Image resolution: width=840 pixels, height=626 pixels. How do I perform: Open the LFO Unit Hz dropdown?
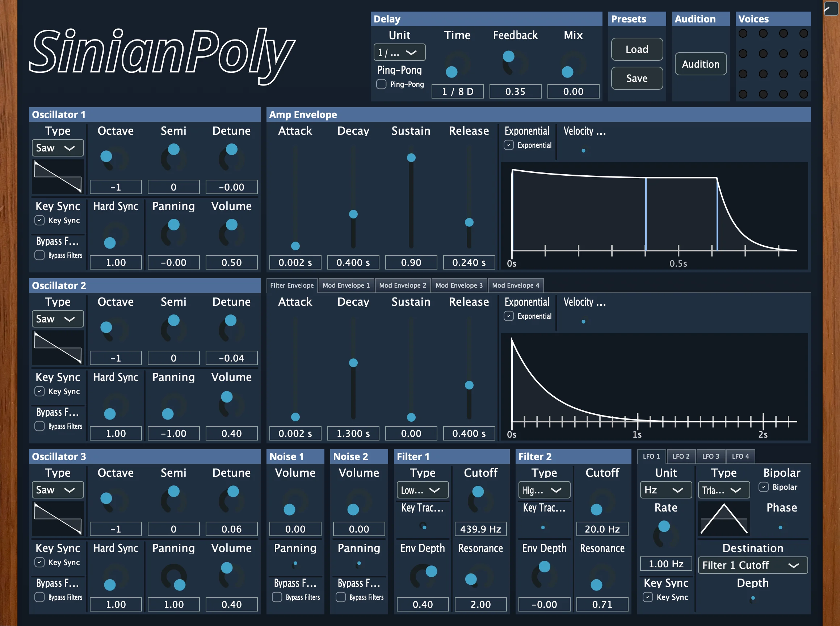pyautogui.click(x=666, y=489)
